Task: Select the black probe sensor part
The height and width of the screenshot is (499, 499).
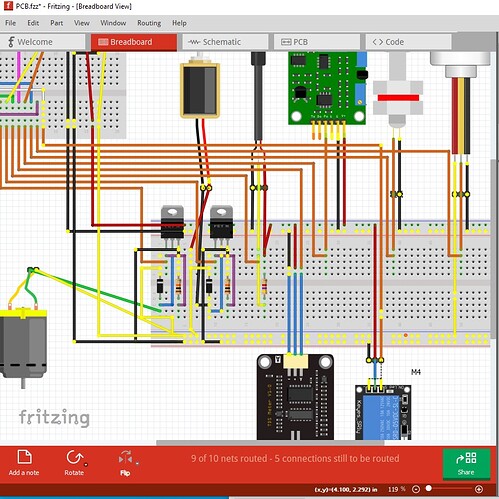Action: [x=258, y=97]
